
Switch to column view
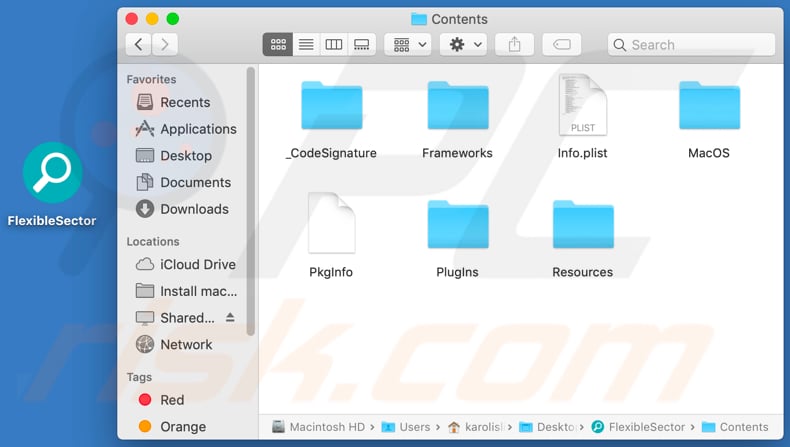click(x=334, y=45)
